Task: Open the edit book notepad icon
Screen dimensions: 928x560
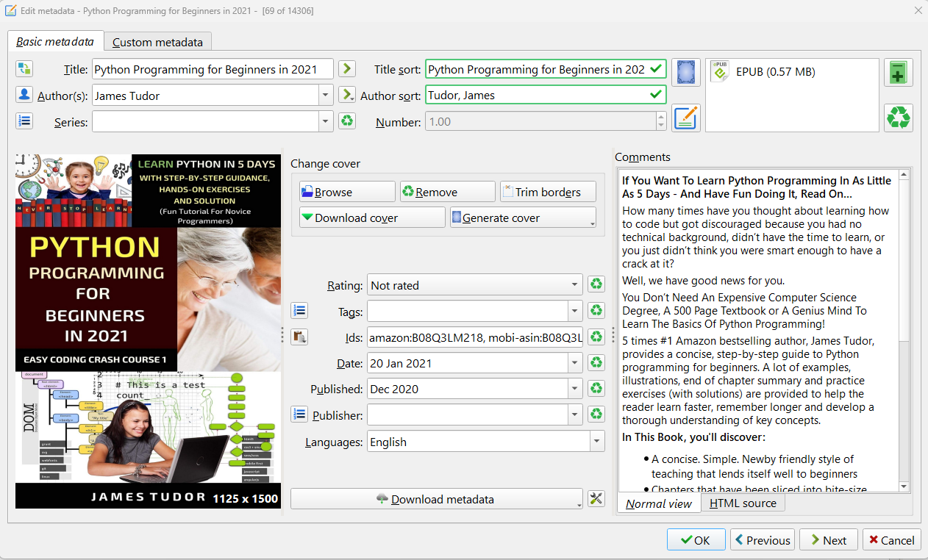Action: 686,118
